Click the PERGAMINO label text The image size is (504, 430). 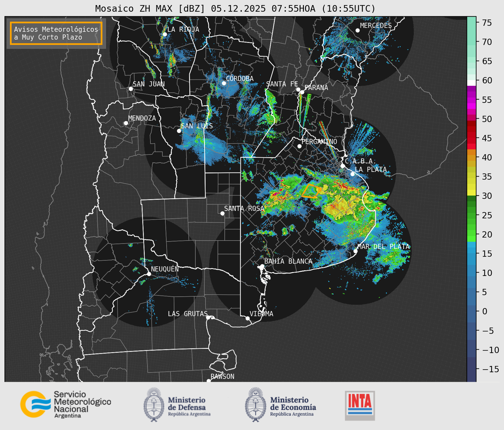click(x=319, y=141)
